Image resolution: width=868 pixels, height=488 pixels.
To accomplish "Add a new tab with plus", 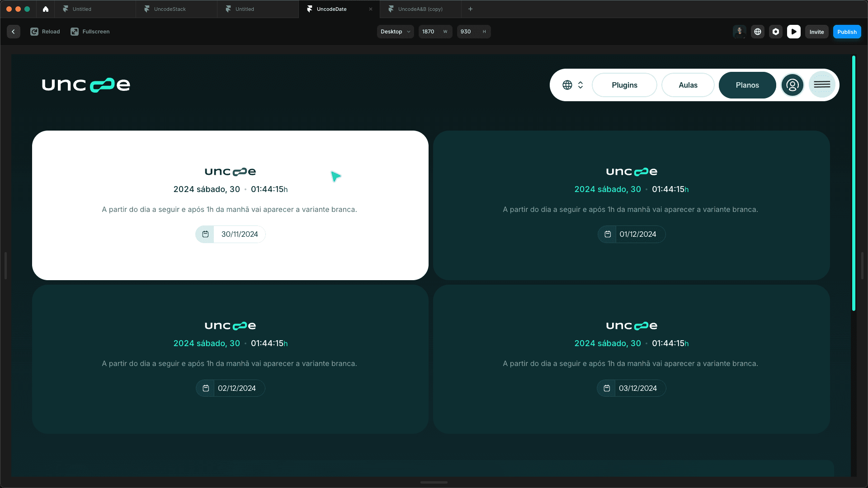I will click(470, 9).
